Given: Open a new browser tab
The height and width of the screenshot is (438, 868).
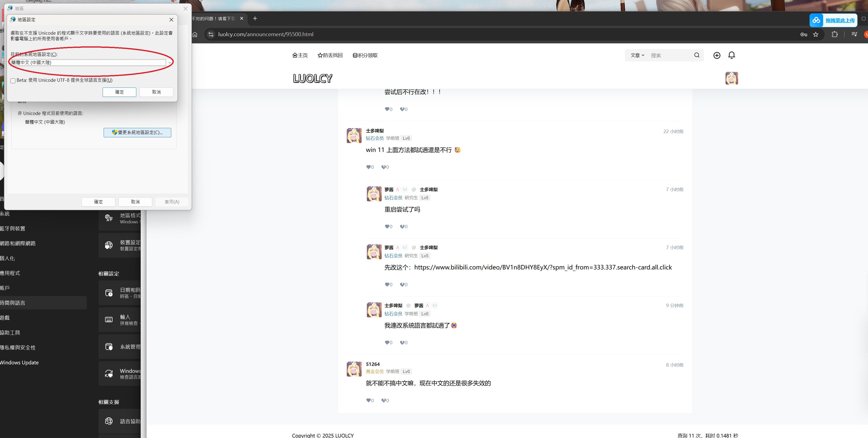Looking at the screenshot, I should pyautogui.click(x=255, y=19).
